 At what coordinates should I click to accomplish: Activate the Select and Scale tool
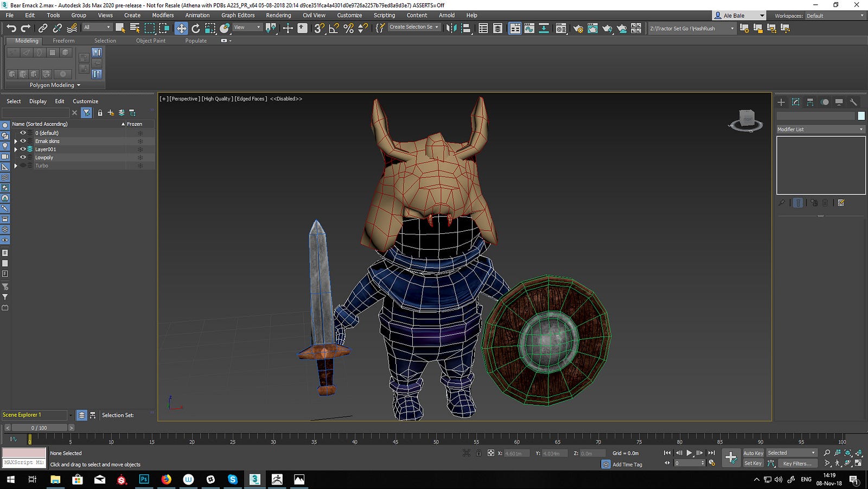pos(210,28)
